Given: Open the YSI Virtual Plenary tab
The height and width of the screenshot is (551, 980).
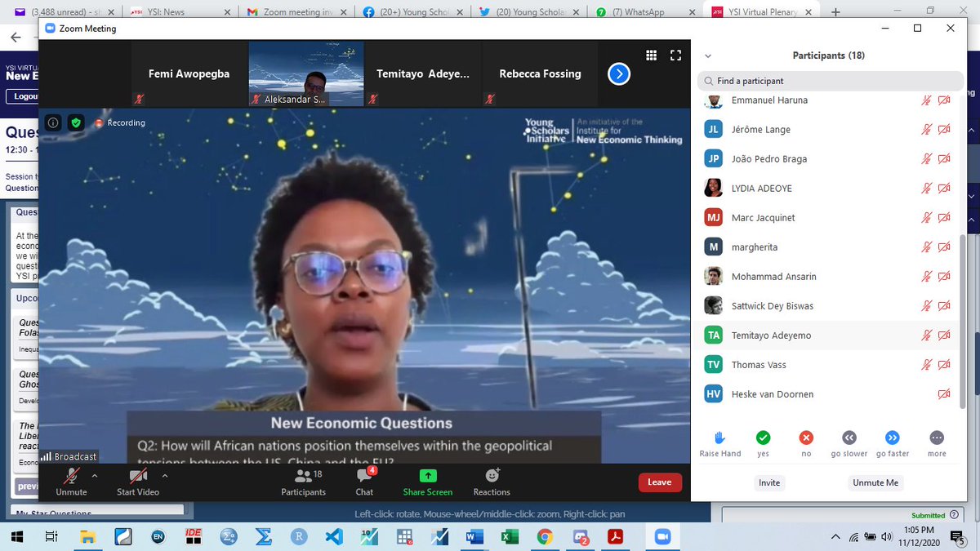Looking at the screenshot, I should 762,12.
